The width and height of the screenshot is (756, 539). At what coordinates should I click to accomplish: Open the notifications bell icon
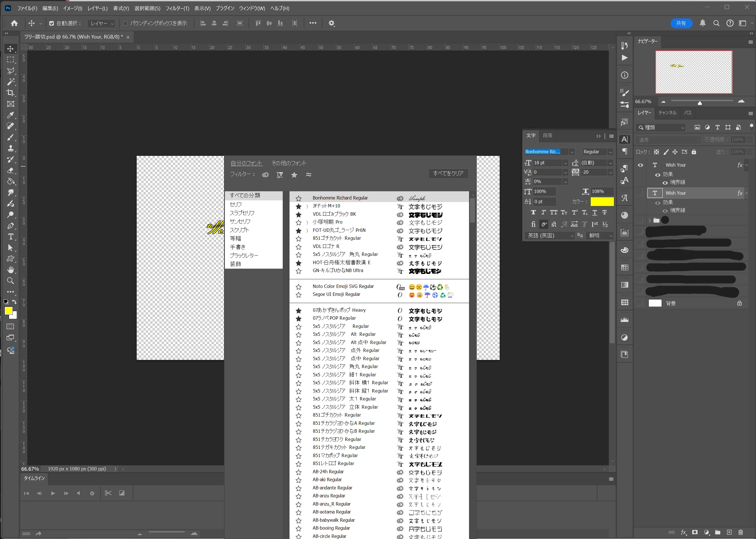702,23
